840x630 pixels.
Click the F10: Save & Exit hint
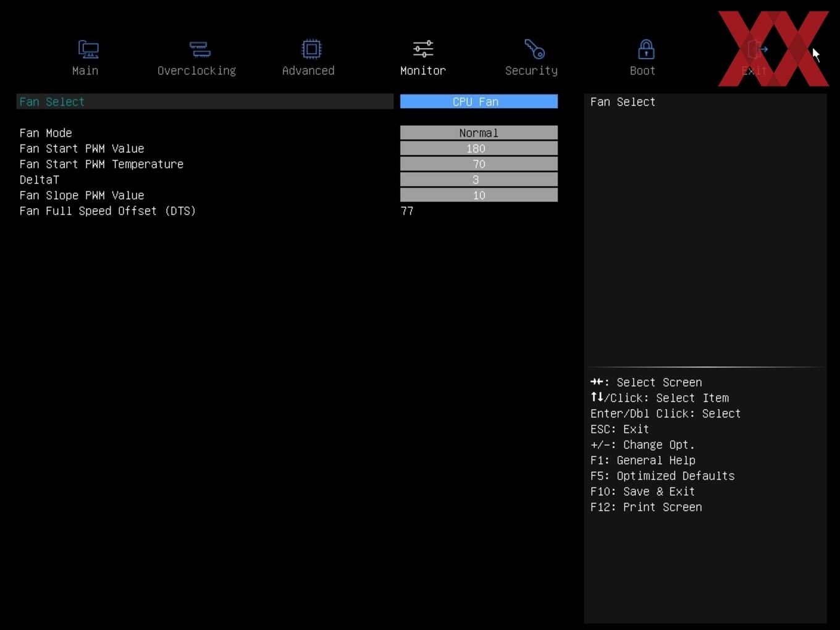(642, 492)
